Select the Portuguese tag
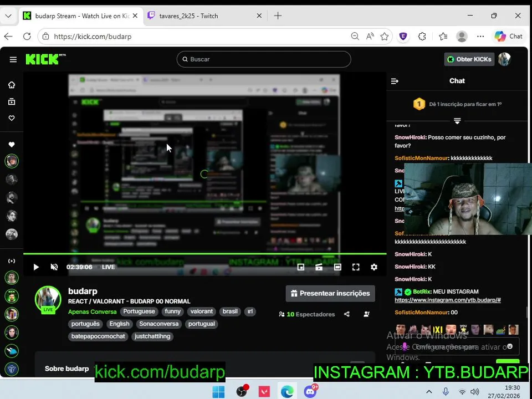 tap(139, 311)
